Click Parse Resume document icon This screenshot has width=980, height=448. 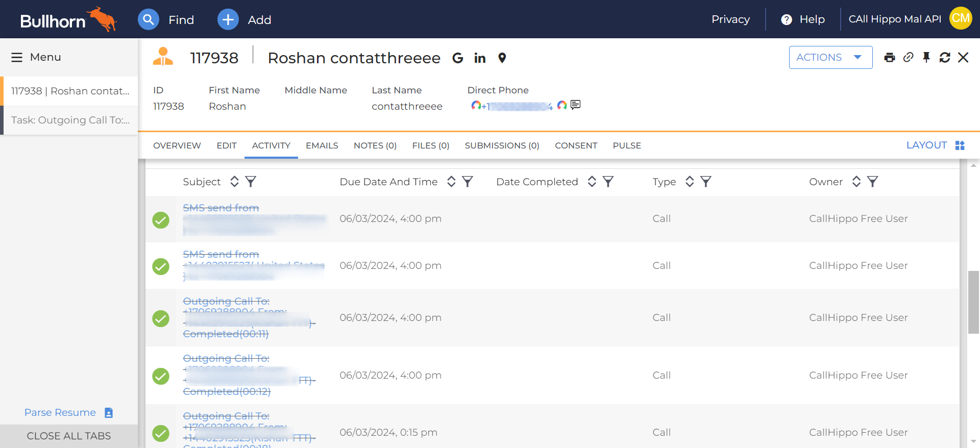pyautogui.click(x=109, y=412)
